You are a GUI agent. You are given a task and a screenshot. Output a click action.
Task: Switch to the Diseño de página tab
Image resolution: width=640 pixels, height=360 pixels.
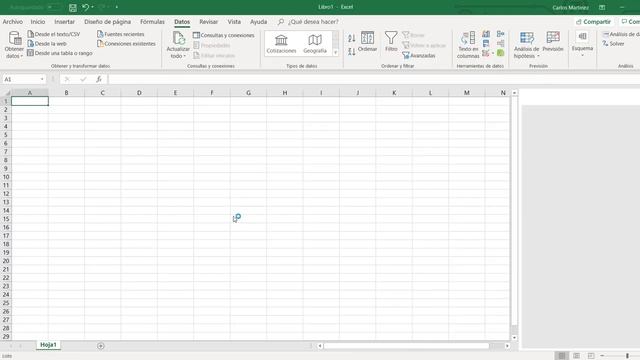(x=107, y=22)
